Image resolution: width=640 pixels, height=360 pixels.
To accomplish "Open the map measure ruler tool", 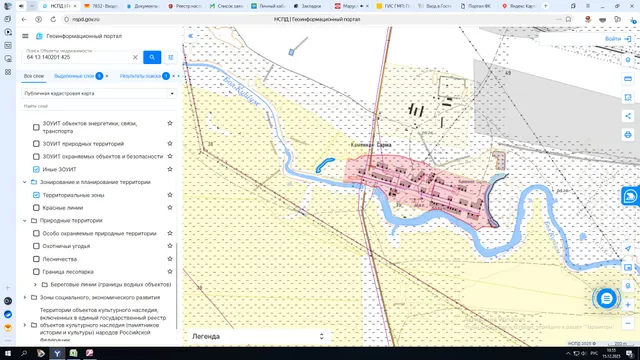I will (x=628, y=78).
